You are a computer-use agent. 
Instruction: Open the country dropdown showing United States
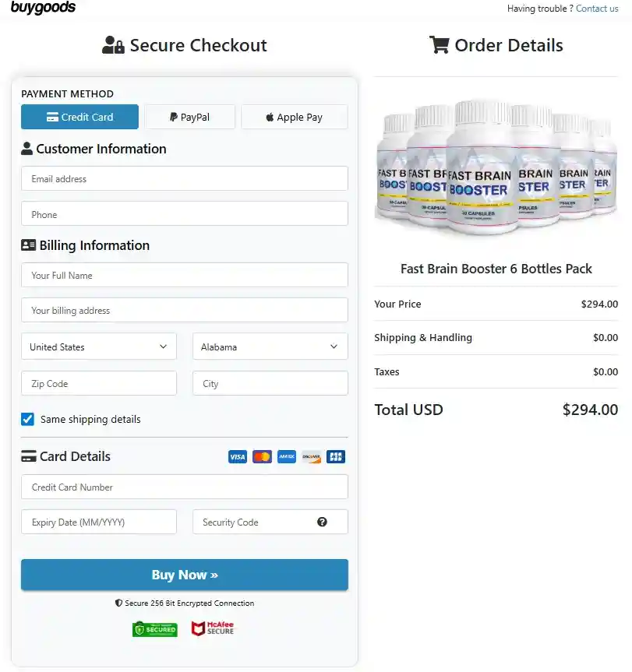point(98,347)
